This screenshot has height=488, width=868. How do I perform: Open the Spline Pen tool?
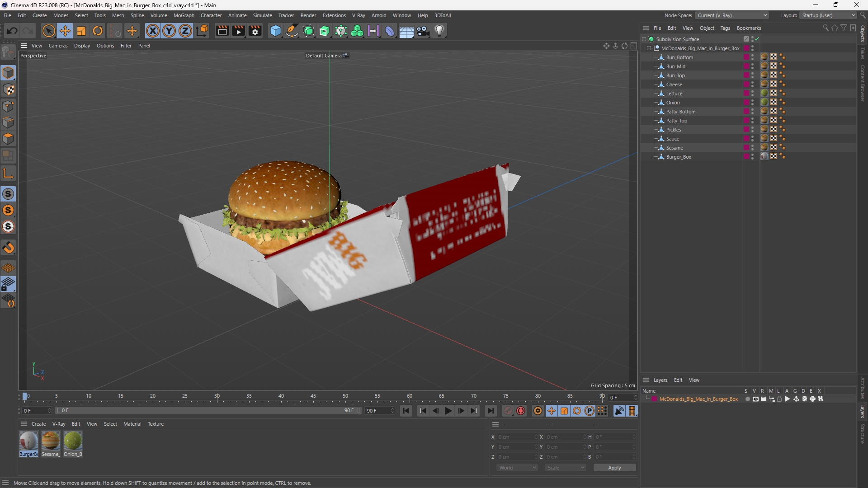[292, 31]
